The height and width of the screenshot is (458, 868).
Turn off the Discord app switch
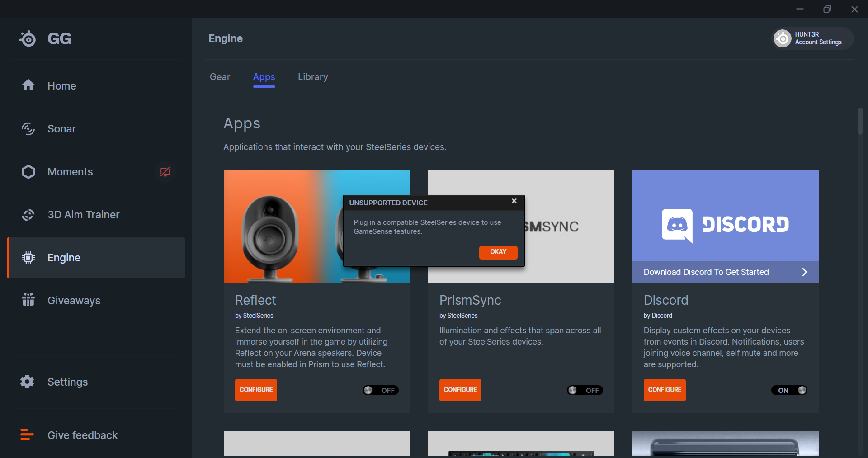point(789,390)
